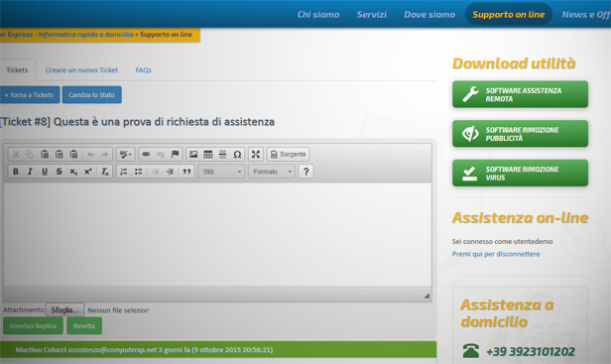Viewport: 611px width, 364px height.
Task: Open the spell check ABC dropdown
Action: (x=125, y=155)
